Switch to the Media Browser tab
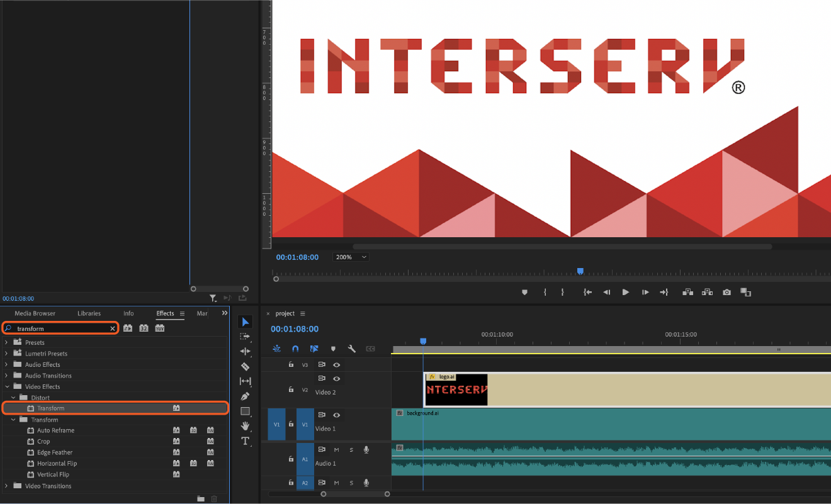The image size is (831, 504). pos(35,313)
